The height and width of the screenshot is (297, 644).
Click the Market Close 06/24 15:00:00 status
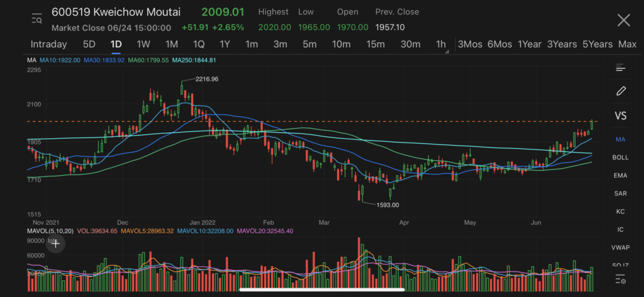pyautogui.click(x=111, y=28)
